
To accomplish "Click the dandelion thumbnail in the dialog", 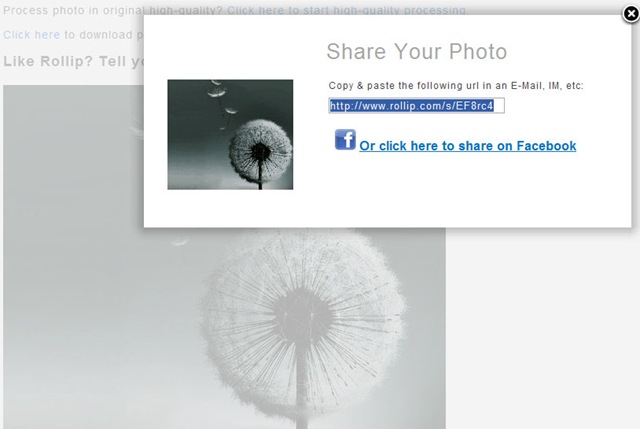I will click(230, 134).
